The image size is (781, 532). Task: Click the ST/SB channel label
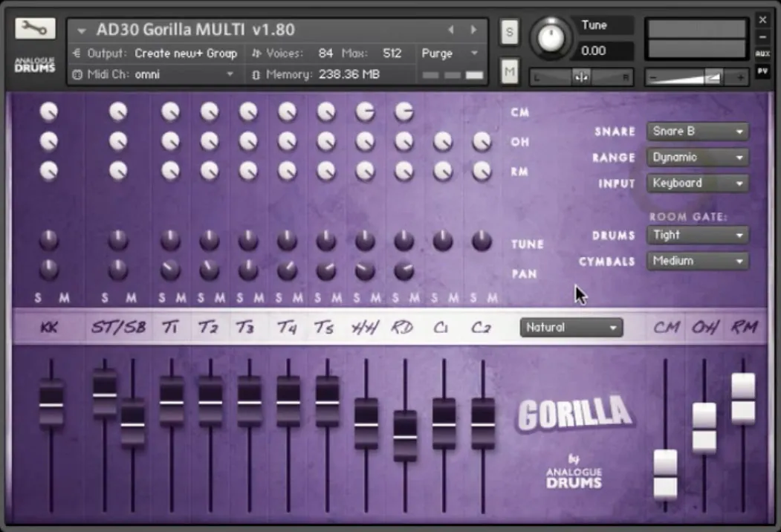pos(119,327)
